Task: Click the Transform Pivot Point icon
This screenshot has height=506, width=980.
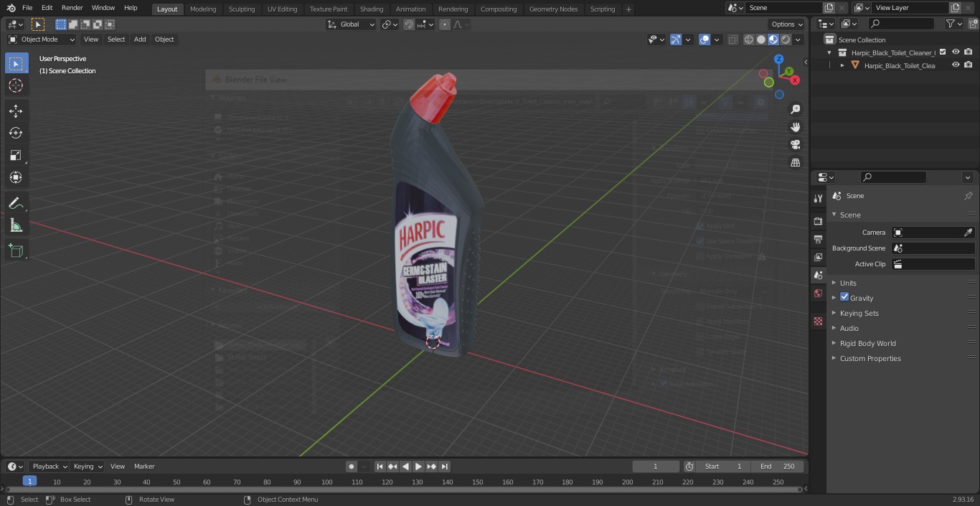Action: [x=390, y=24]
